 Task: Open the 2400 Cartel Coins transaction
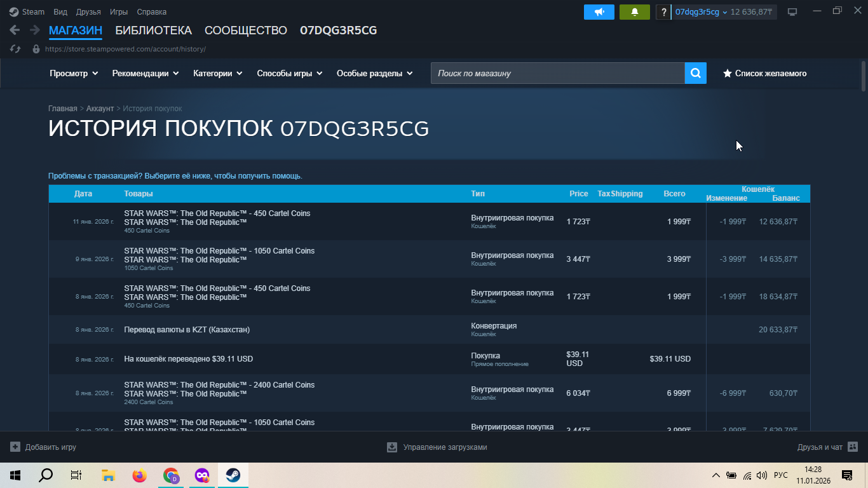tap(429, 393)
